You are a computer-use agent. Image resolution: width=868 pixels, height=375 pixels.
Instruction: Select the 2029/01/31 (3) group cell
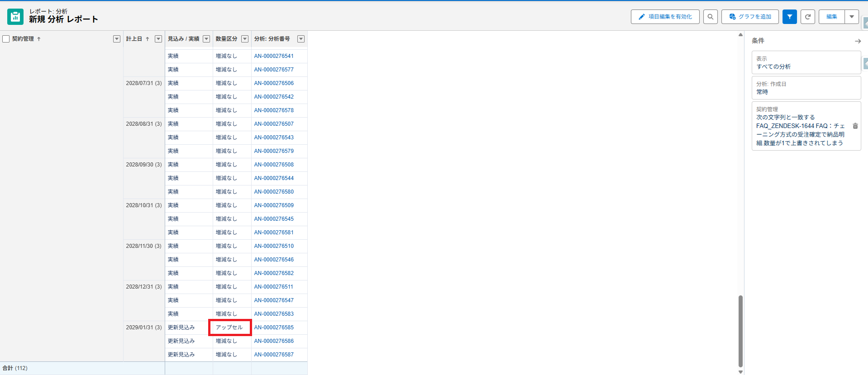[x=144, y=341]
